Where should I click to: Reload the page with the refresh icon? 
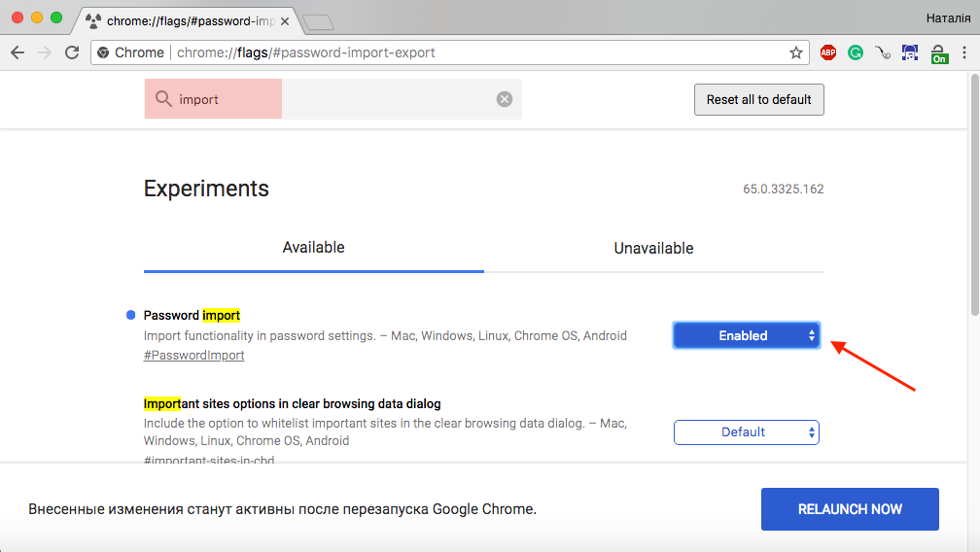coord(72,52)
